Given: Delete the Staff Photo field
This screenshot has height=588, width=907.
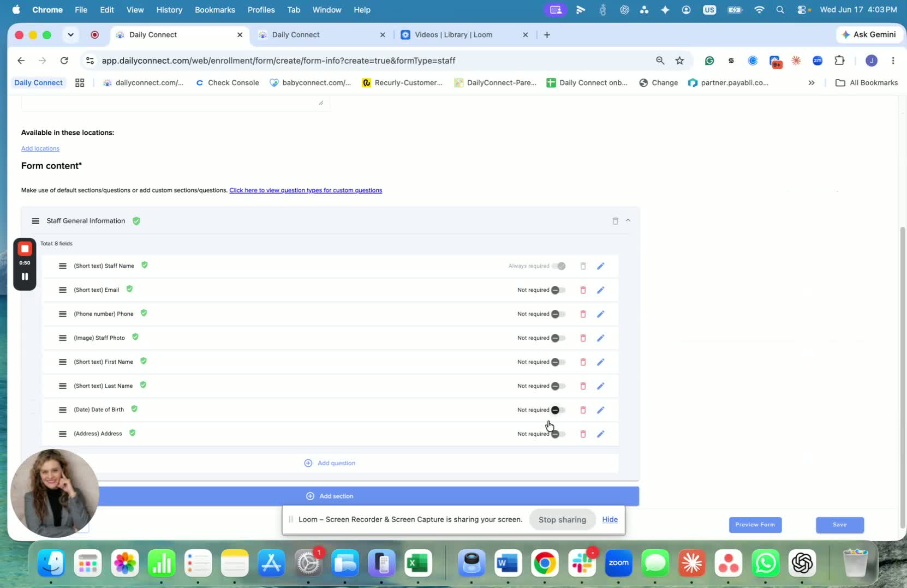Looking at the screenshot, I should point(583,338).
